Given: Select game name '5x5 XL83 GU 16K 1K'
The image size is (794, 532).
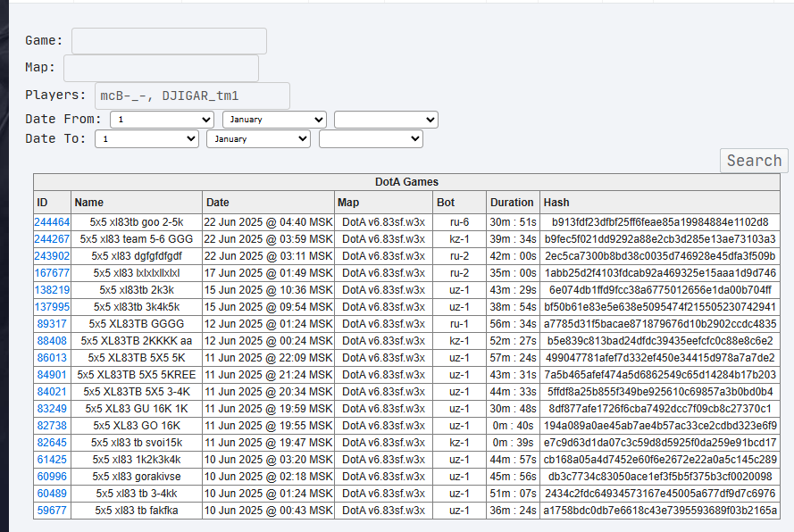Looking at the screenshot, I should pos(137,409).
